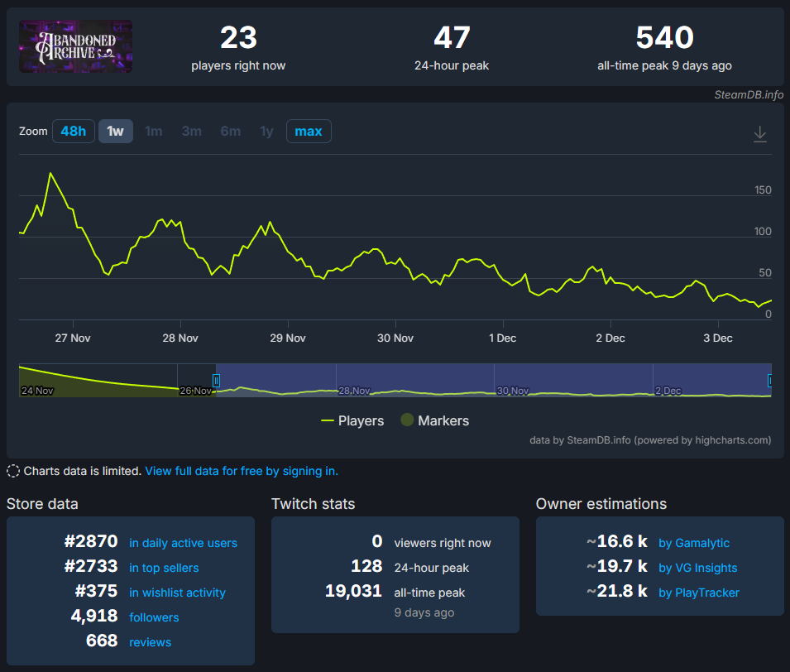790x672 pixels.
Task: Click the '540' all-time peak value
Action: point(664,38)
